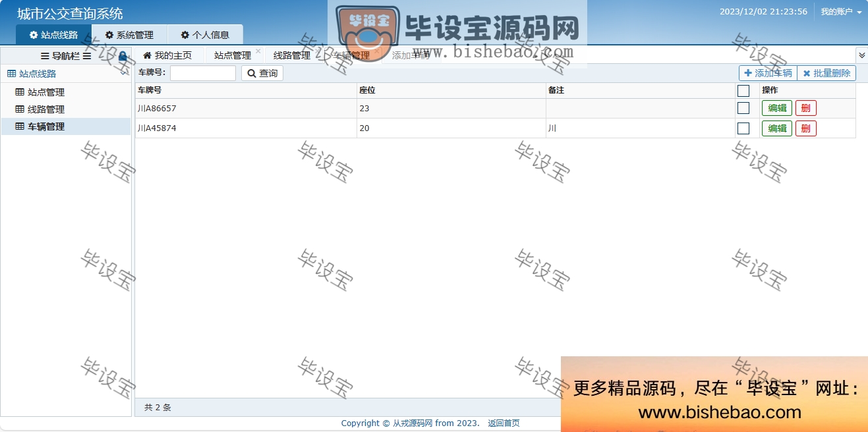868x432 pixels.
Task: Click the lock icon in the navigation bar header
Action: tap(123, 57)
